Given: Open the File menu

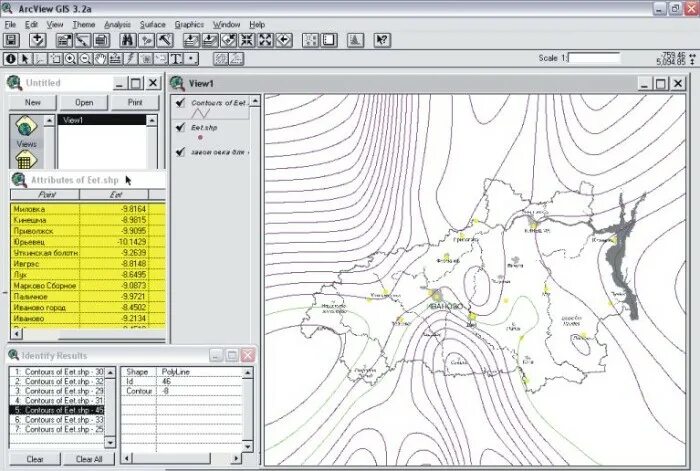Looking at the screenshot, I should coord(10,25).
